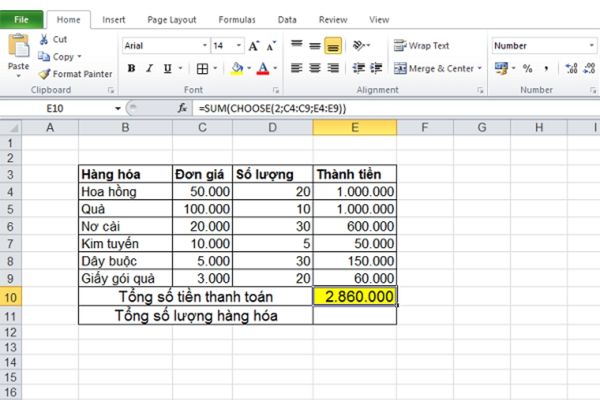Click the Name Box showing E10
Viewport: 600px width, 400px height.
click(55, 109)
